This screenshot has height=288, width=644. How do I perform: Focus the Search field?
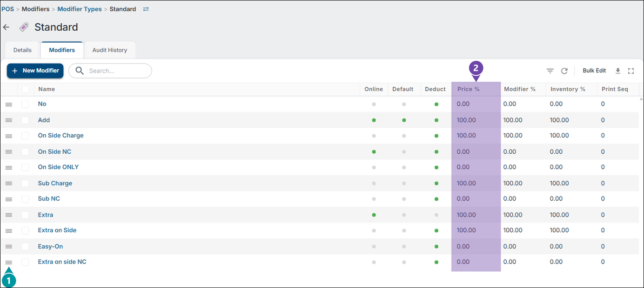[110, 71]
